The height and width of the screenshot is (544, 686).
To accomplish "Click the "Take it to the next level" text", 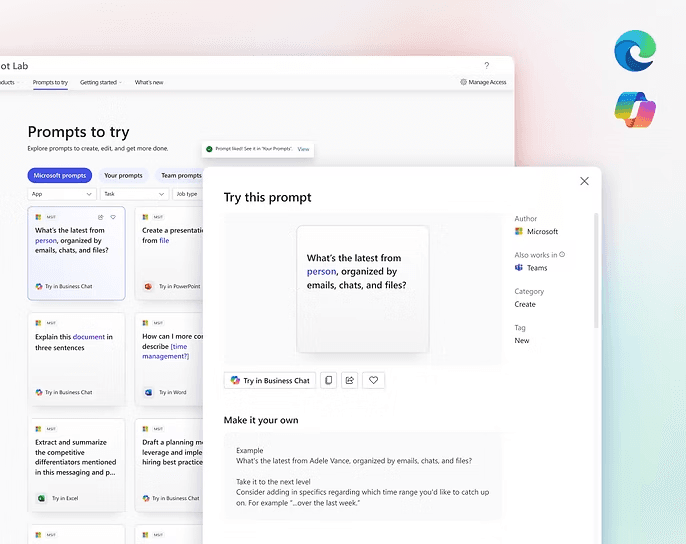I will (x=273, y=481).
